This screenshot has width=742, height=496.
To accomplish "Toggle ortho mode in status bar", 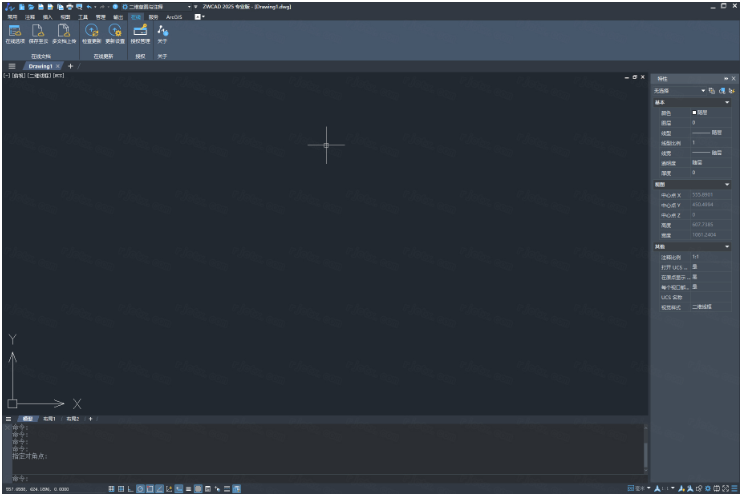I will tap(130, 489).
